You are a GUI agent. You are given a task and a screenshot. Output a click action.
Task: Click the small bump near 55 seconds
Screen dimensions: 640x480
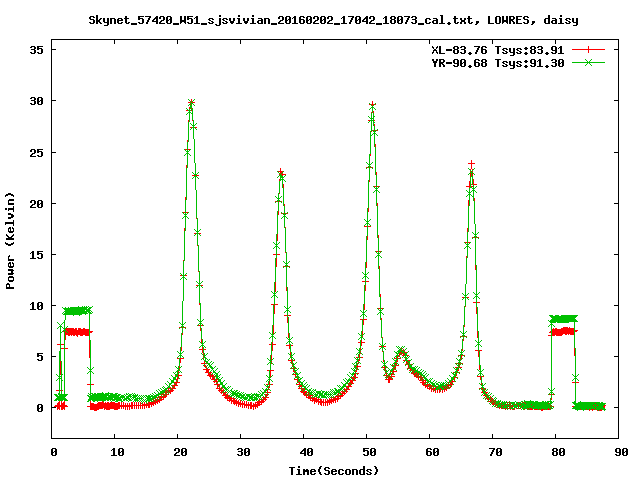click(x=402, y=351)
